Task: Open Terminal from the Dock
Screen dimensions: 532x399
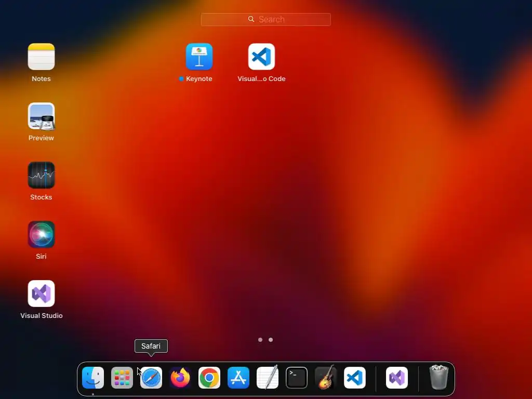Action: (x=297, y=378)
